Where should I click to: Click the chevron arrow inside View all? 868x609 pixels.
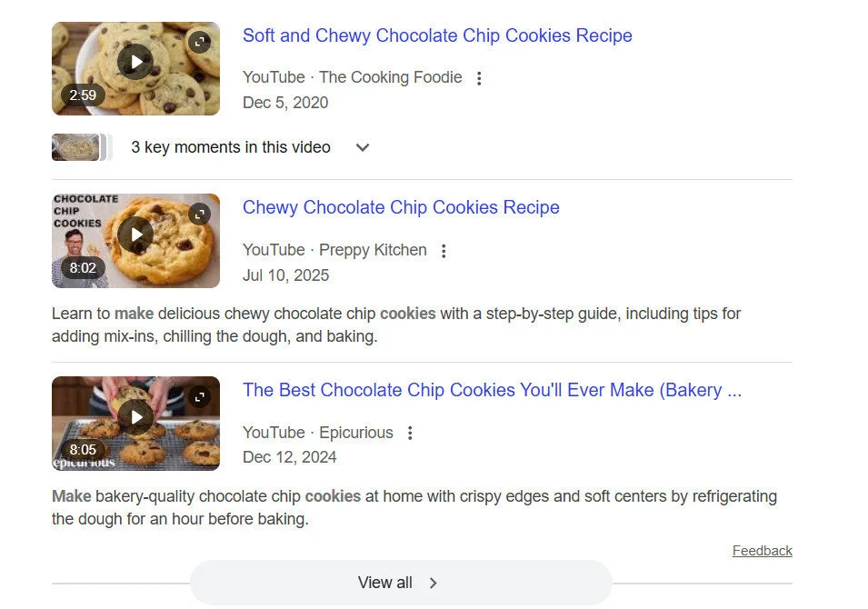coord(434,583)
